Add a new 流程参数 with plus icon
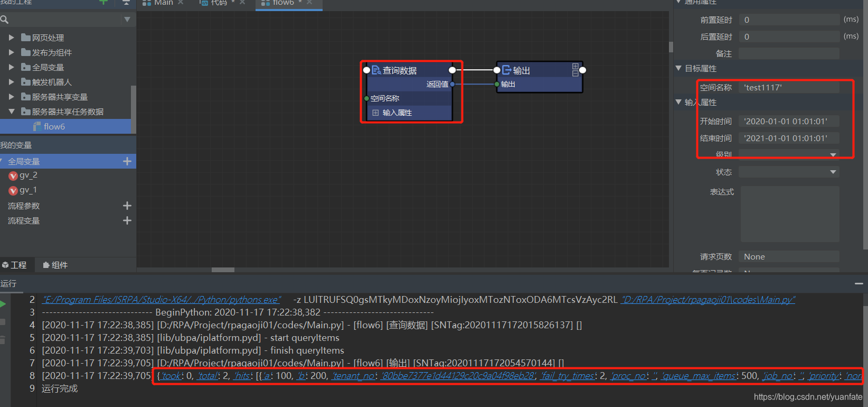 click(x=127, y=206)
